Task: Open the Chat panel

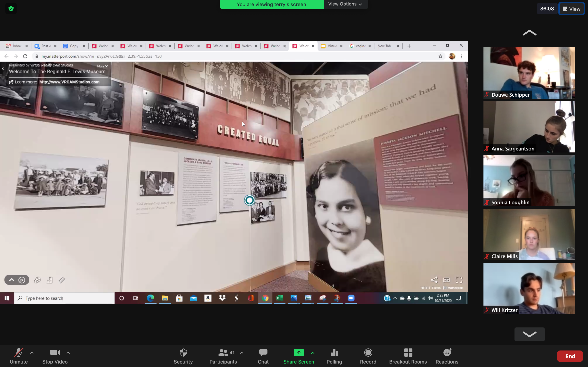Action: pos(263,356)
